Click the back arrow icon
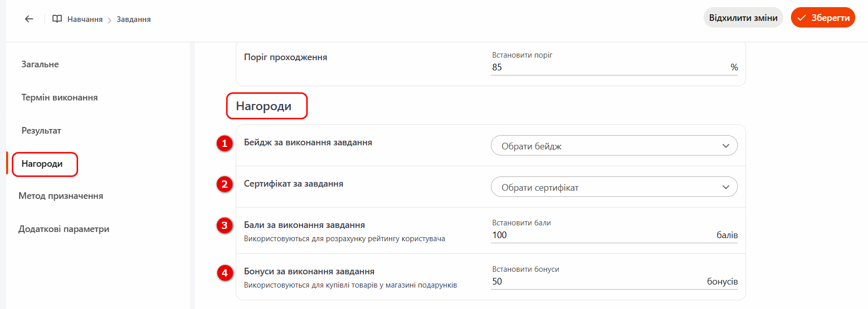Viewport: 868px width, 309px height. pos(29,19)
